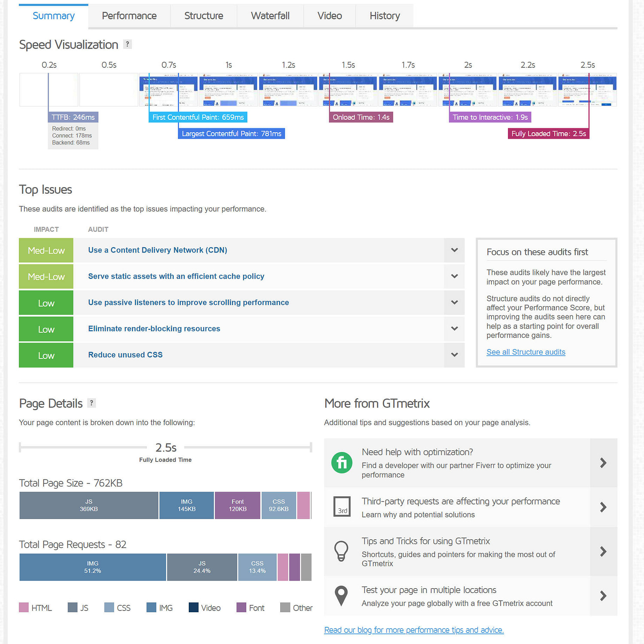The width and height of the screenshot is (644, 644).
Task: Click the Font color swatch in the legend
Action: click(241, 608)
